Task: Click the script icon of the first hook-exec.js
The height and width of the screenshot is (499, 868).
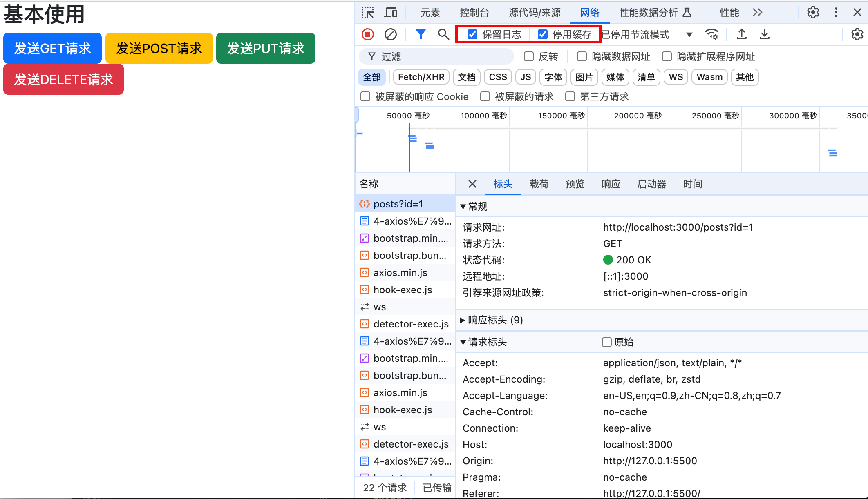Action: (x=364, y=290)
